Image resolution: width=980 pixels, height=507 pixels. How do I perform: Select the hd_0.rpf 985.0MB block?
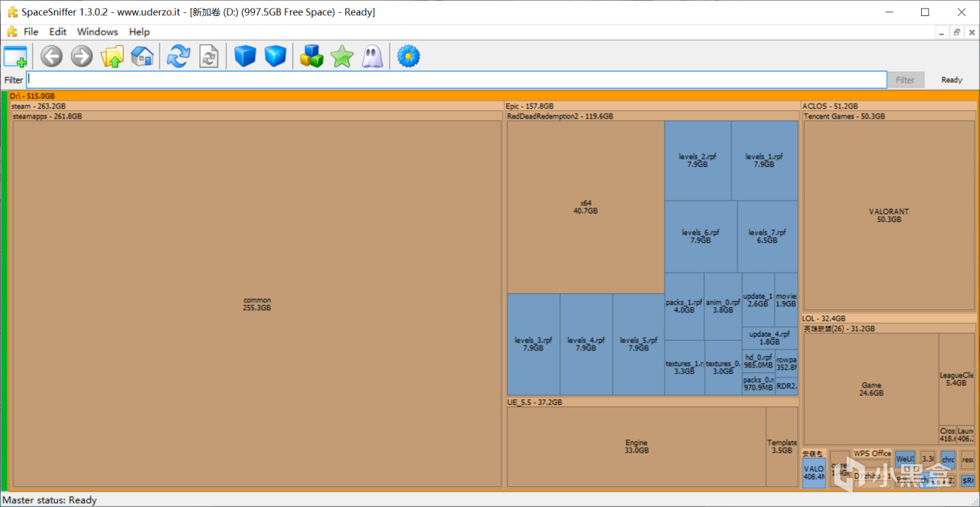[x=758, y=361]
